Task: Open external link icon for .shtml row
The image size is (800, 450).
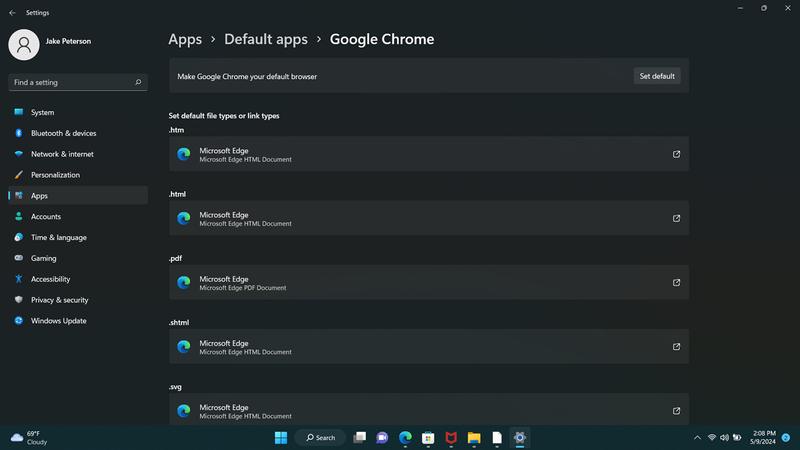Action: click(676, 346)
